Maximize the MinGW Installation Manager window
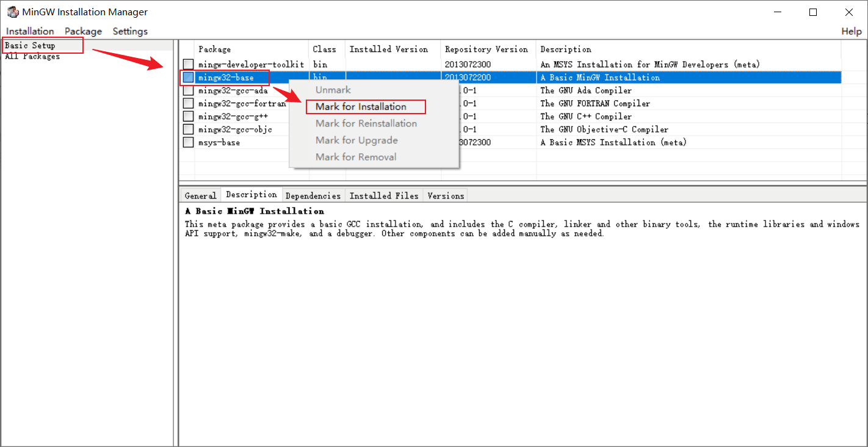This screenshot has width=868, height=447. coord(813,12)
